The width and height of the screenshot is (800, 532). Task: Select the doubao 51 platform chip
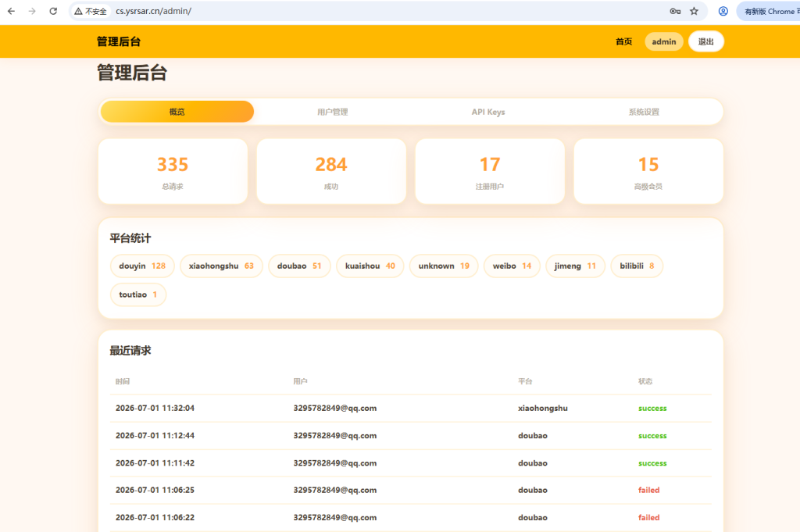[x=299, y=266]
